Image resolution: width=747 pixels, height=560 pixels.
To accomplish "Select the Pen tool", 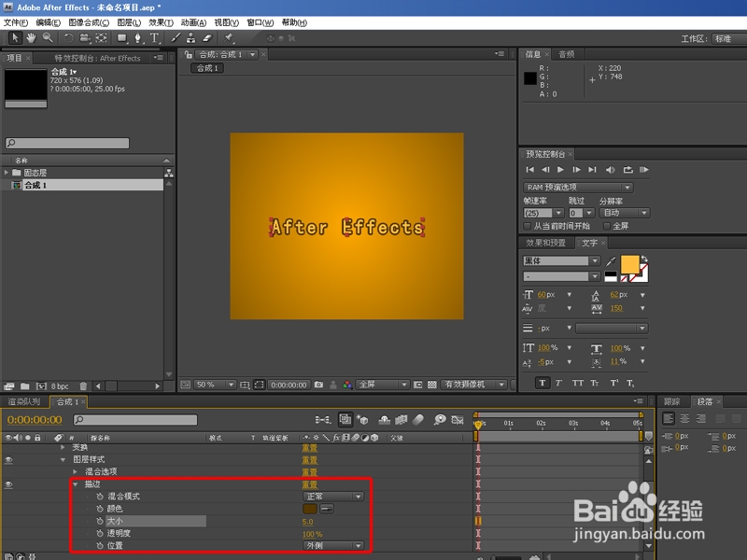I will click(137, 38).
